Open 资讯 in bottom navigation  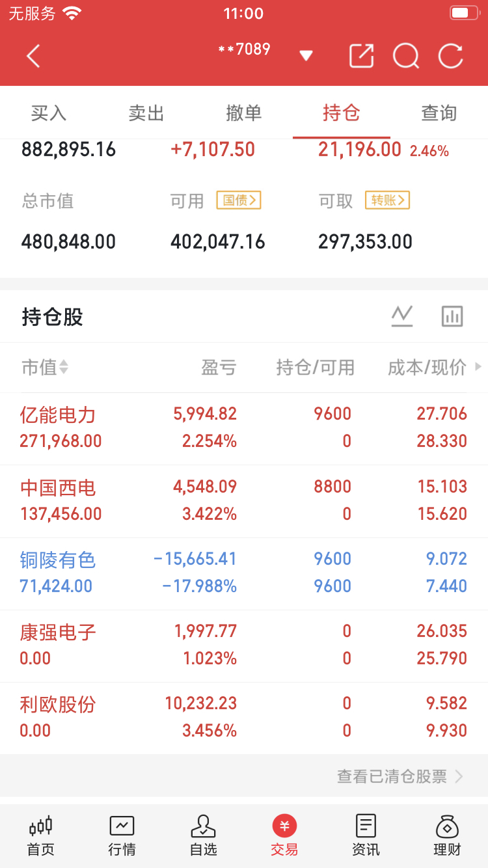click(366, 835)
